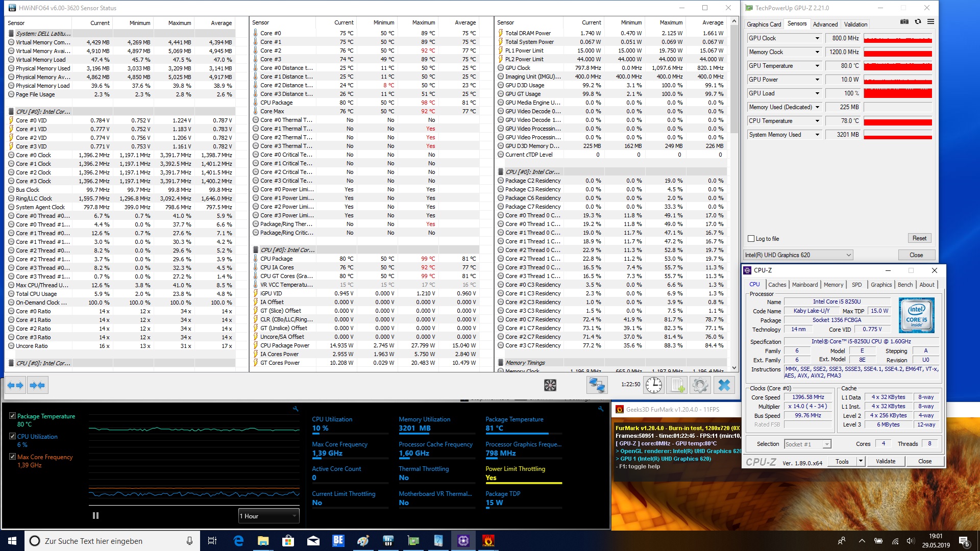Take GPU-Z screenshot via camera icon
The width and height of the screenshot is (980, 551).
click(x=904, y=21)
